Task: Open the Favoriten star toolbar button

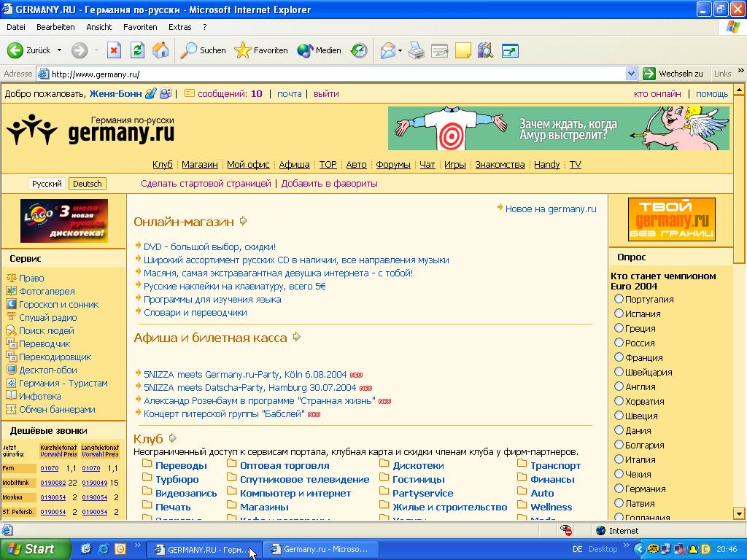Action: [261, 50]
